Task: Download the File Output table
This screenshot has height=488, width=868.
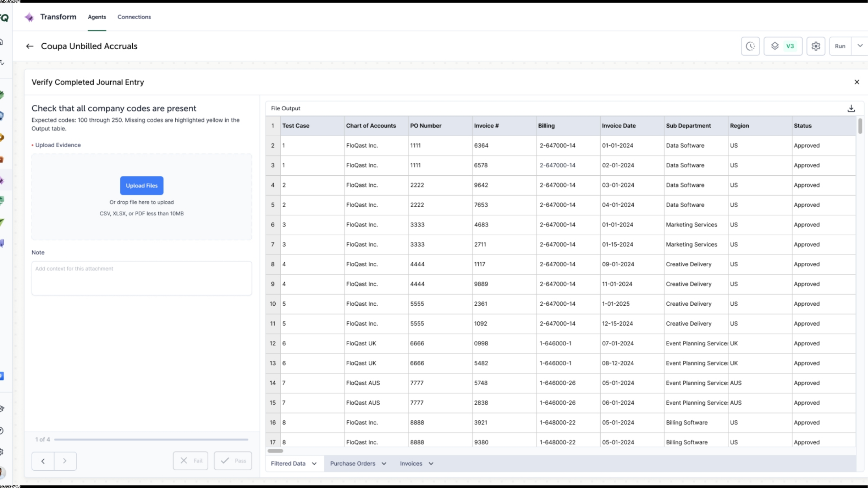Action: point(851,108)
